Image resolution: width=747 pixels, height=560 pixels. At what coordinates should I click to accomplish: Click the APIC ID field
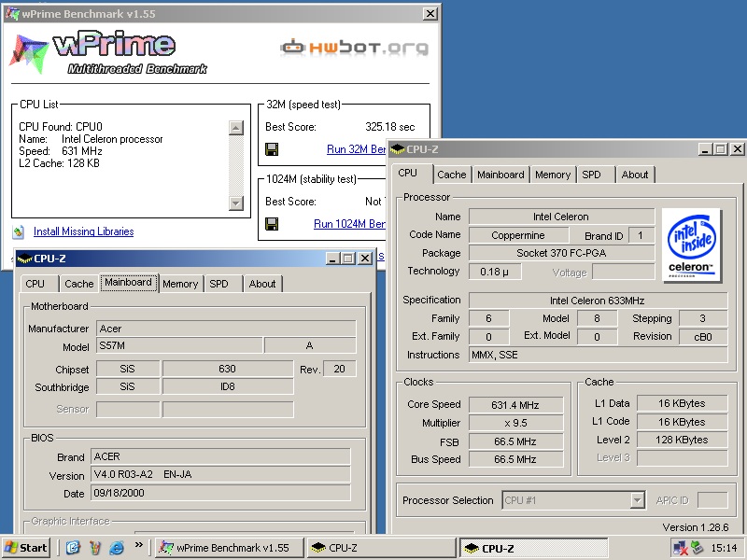tap(712, 500)
